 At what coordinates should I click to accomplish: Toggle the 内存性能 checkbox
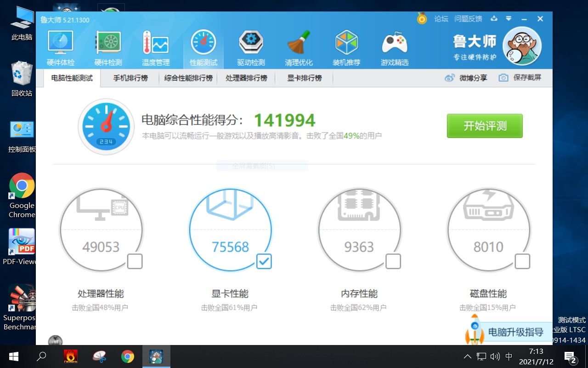tap(393, 261)
